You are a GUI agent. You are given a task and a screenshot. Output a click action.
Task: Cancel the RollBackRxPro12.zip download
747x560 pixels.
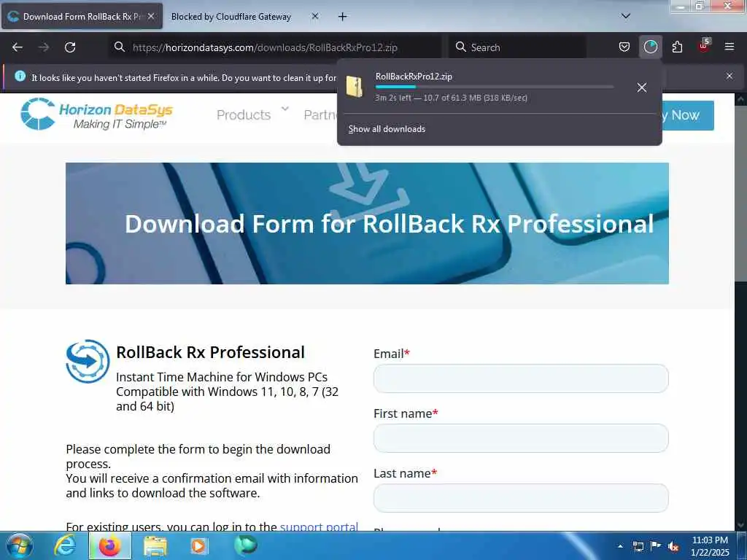[642, 87]
